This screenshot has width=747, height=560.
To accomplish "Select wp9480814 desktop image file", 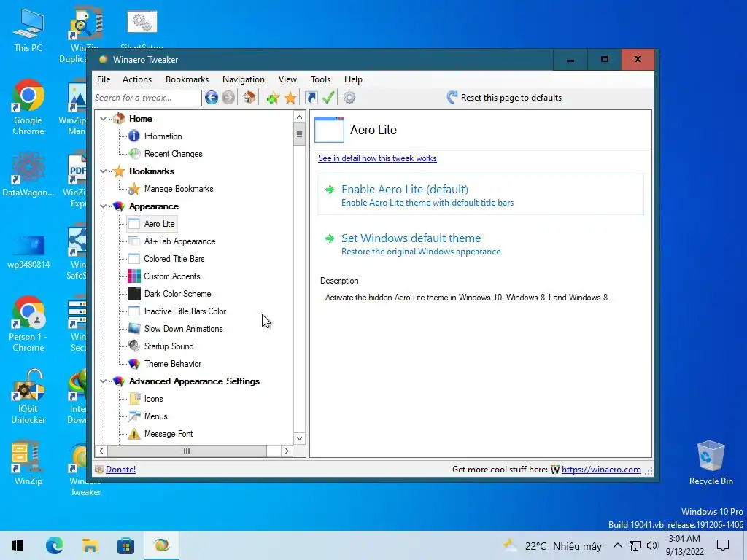I will tap(28, 252).
